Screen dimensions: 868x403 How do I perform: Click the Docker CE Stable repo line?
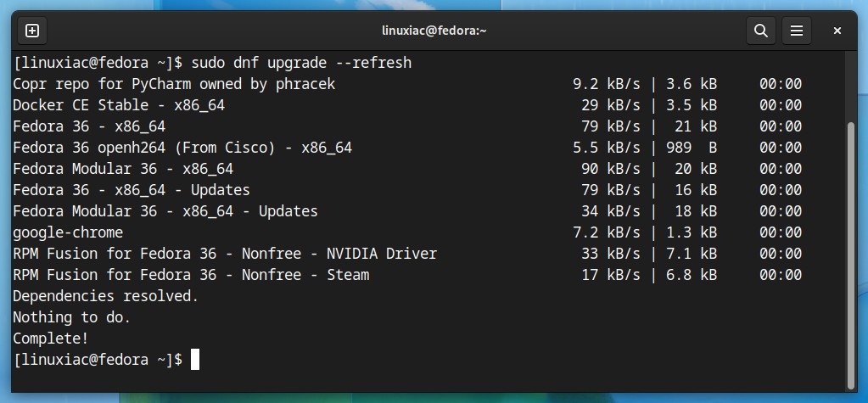407,105
